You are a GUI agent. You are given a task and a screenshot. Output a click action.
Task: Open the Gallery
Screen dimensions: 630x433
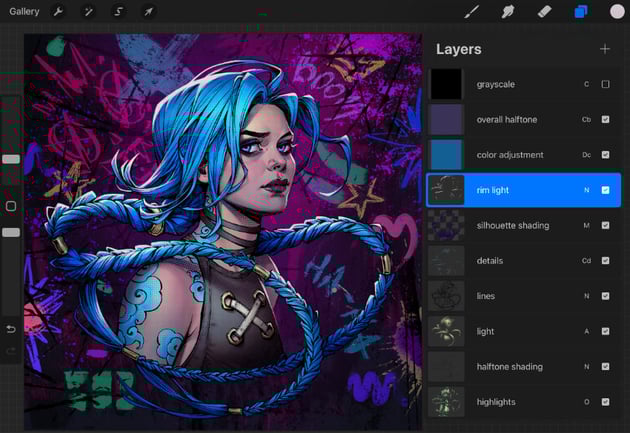pyautogui.click(x=24, y=11)
